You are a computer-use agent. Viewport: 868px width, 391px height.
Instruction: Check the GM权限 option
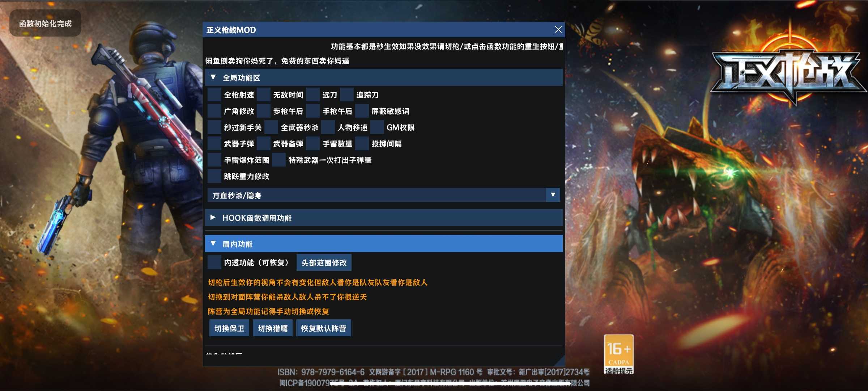(377, 127)
